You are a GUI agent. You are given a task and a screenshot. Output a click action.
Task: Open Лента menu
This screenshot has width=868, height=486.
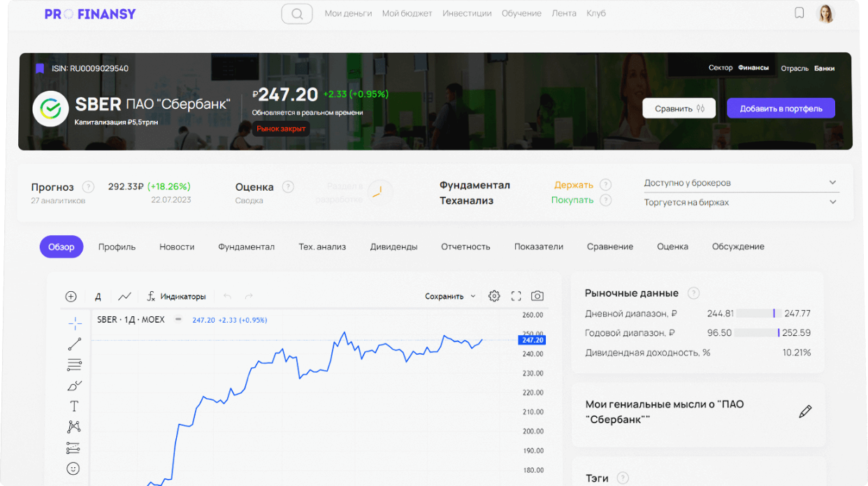click(x=564, y=13)
